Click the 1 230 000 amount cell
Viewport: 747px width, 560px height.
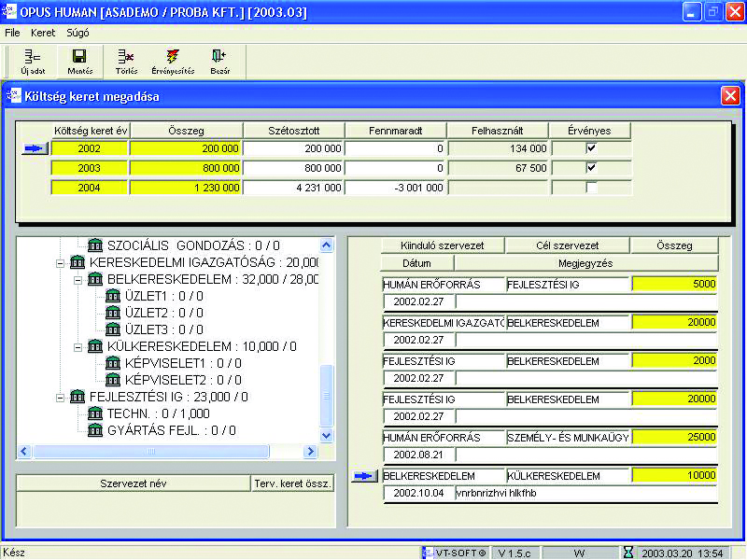click(186, 188)
